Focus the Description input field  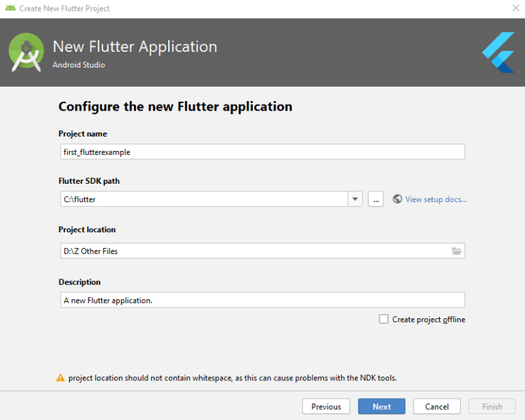[x=262, y=300]
